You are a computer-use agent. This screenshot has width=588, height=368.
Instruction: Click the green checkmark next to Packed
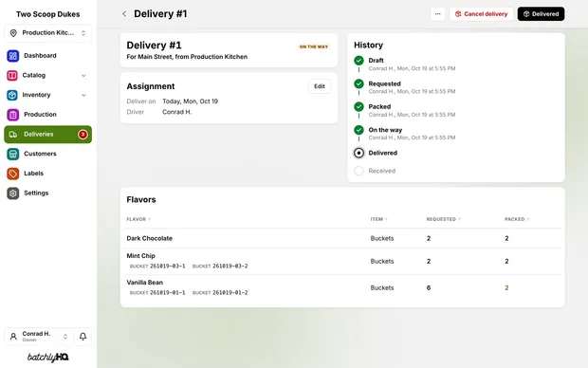pyautogui.click(x=358, y=107)
